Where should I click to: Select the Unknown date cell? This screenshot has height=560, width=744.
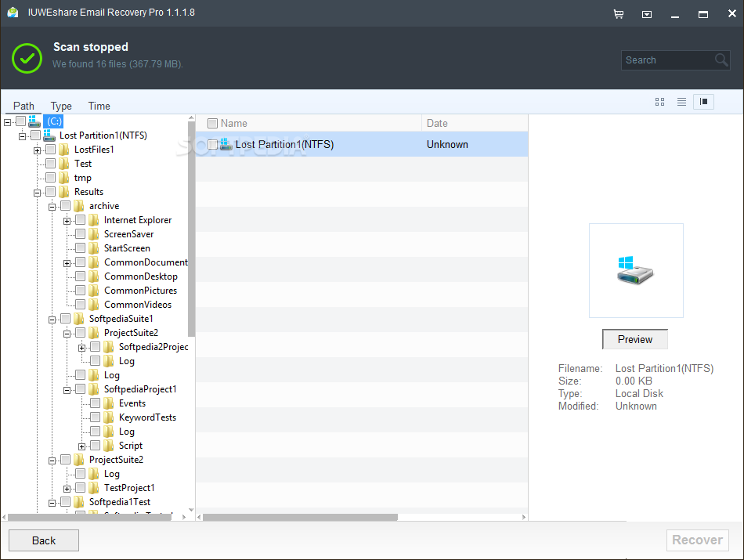tap(447, 144)
